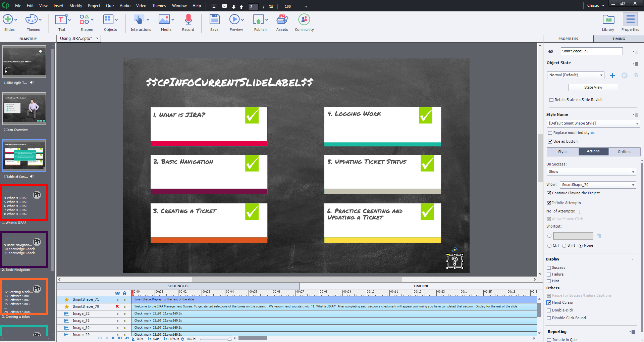This screenshot has height=342, width=644.
Task: Click the State View button
Action: pyautogui.click(x=593, y=87)
